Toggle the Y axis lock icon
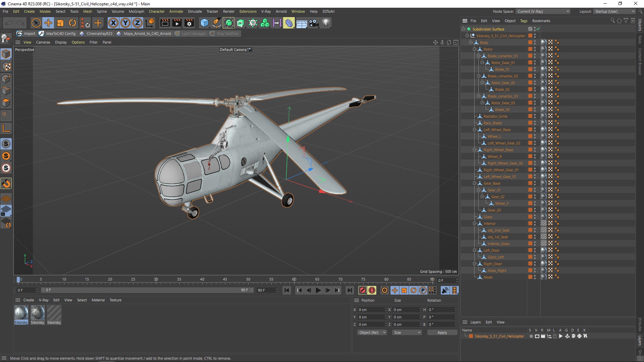 tap(125, 23)
